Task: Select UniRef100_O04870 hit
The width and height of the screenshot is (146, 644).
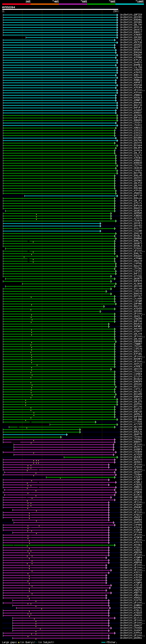Action: [x=131, y=63]
